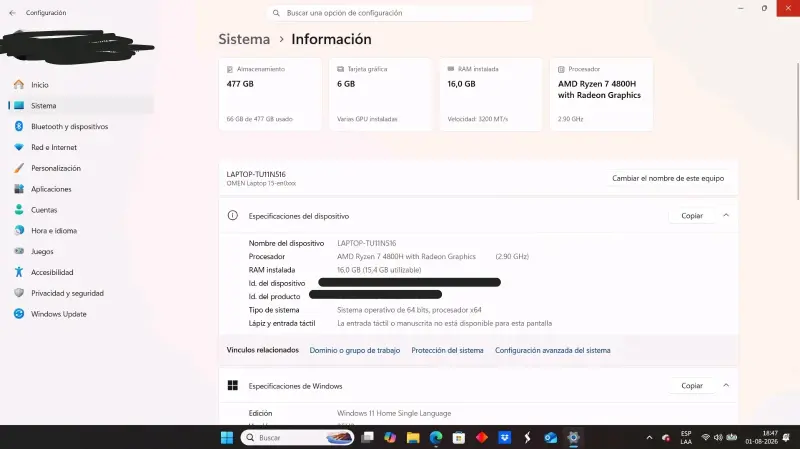
Task: Open Protección del sistema link
Action: click(x=447, y=351)
